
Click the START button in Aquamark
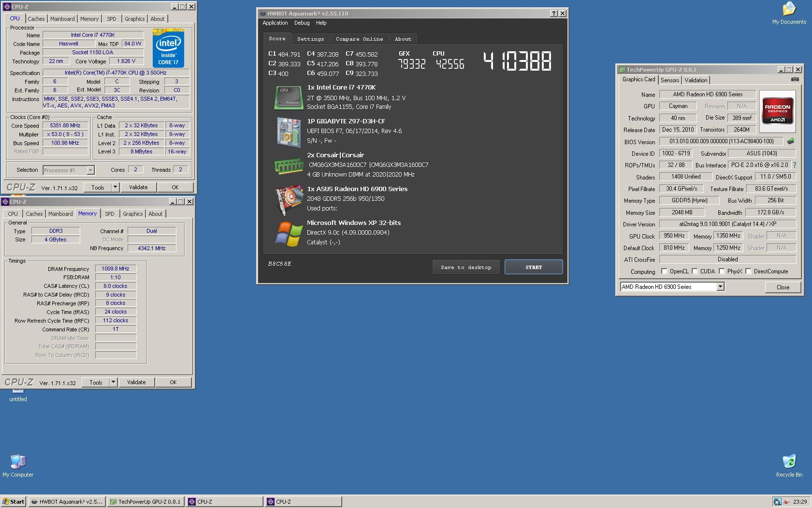pyautogui.click(x=534, y=267)
